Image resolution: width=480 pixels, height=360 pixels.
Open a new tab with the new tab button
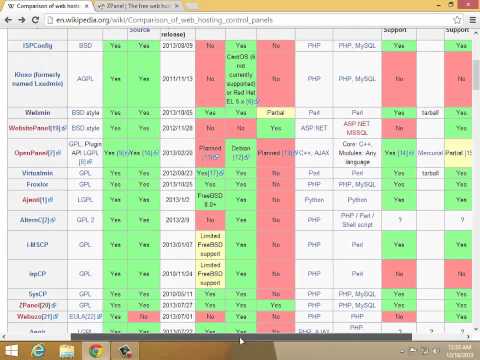pos(191,6)
